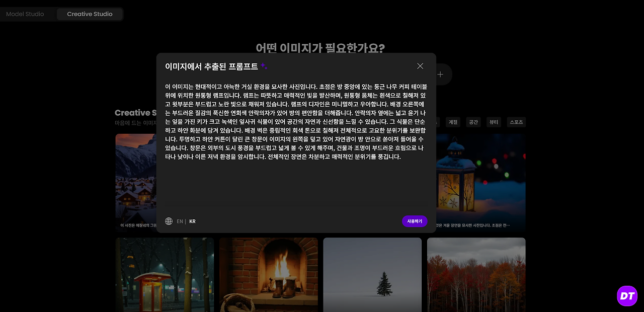Activate the 스포츠 filter chip

point(516,122)
